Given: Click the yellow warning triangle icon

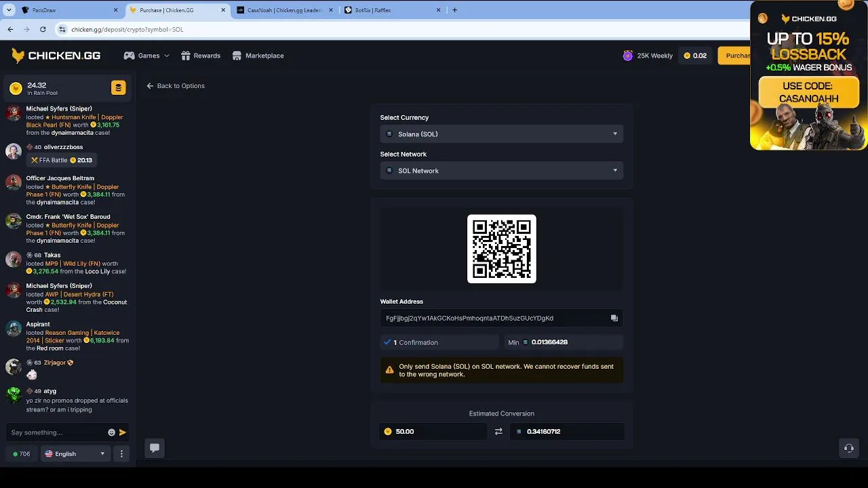Looking at the screenshot, I should (389, 370).
